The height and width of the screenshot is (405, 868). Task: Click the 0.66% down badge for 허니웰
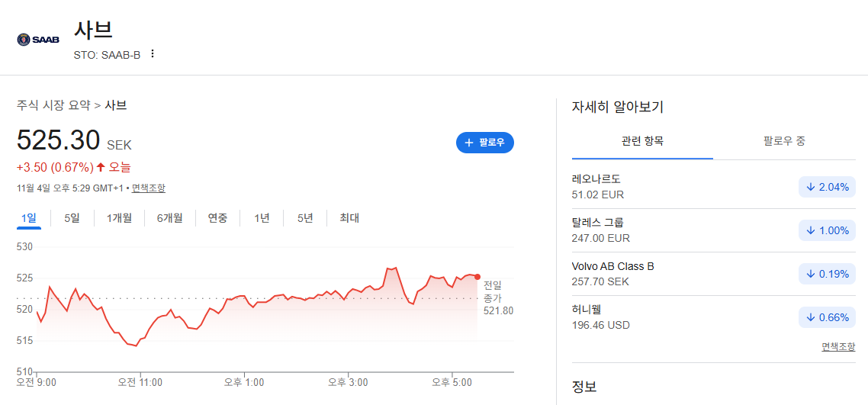click(x=827, y=317)
